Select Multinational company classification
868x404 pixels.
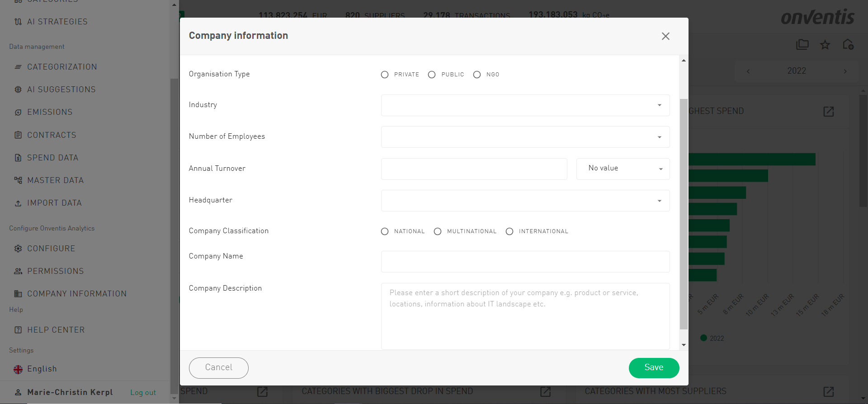pos(438,231)
